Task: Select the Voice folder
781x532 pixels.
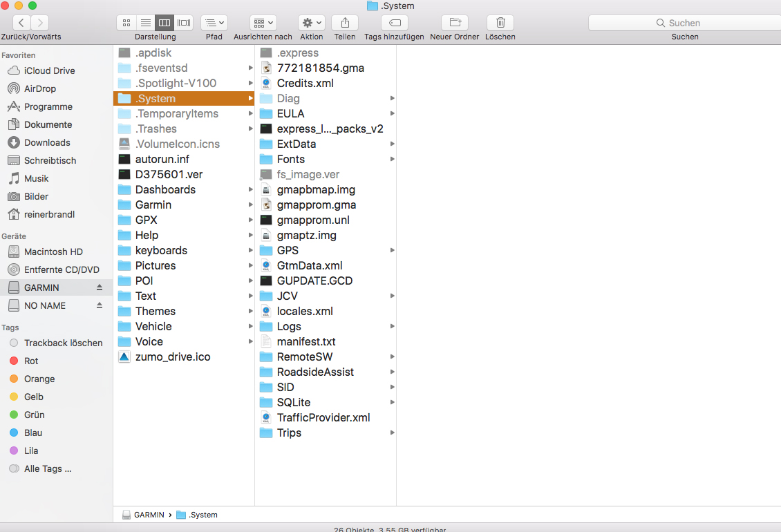Action: [184, 341]
